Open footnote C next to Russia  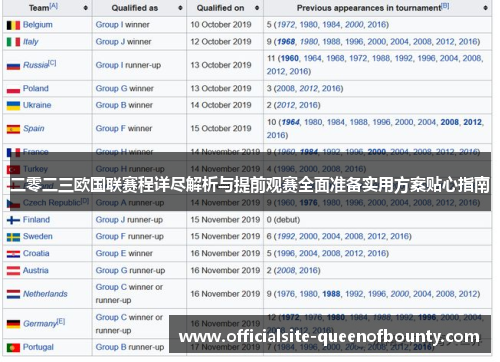52,63
